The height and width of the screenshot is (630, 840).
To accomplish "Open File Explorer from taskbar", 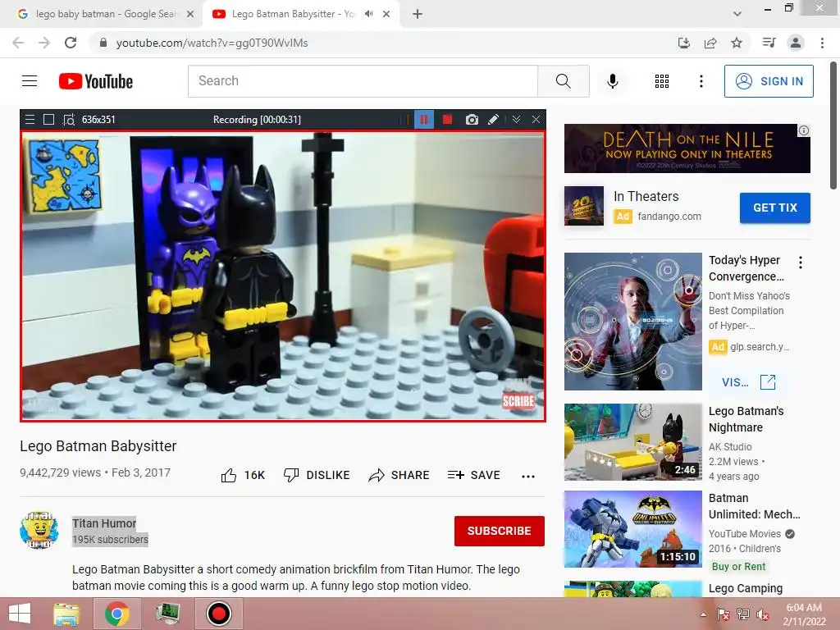I will (66, 614).
